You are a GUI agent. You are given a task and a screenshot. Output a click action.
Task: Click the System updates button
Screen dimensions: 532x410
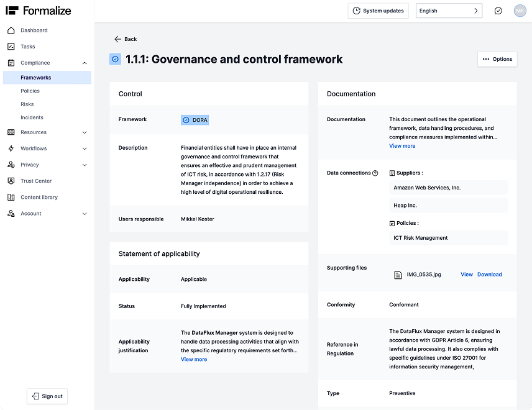pyautogui.click(x=378, y=11)
